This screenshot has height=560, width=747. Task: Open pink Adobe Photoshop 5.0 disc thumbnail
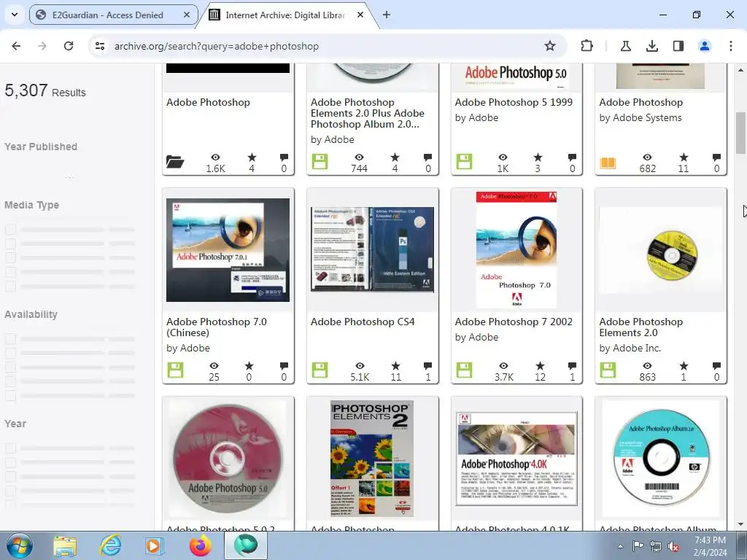(228, 458)
